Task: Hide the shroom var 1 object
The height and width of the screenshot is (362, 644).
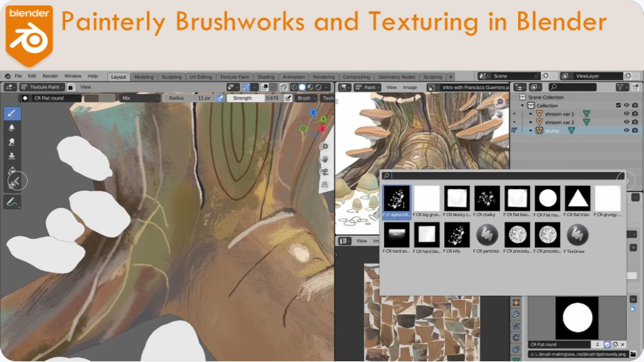Action: (x=626, y=113)
